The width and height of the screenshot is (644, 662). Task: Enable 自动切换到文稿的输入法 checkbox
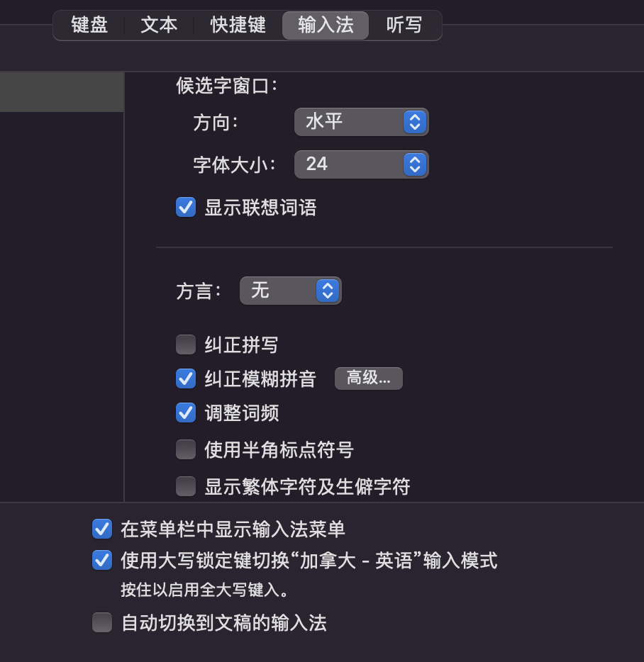(102, 623)
